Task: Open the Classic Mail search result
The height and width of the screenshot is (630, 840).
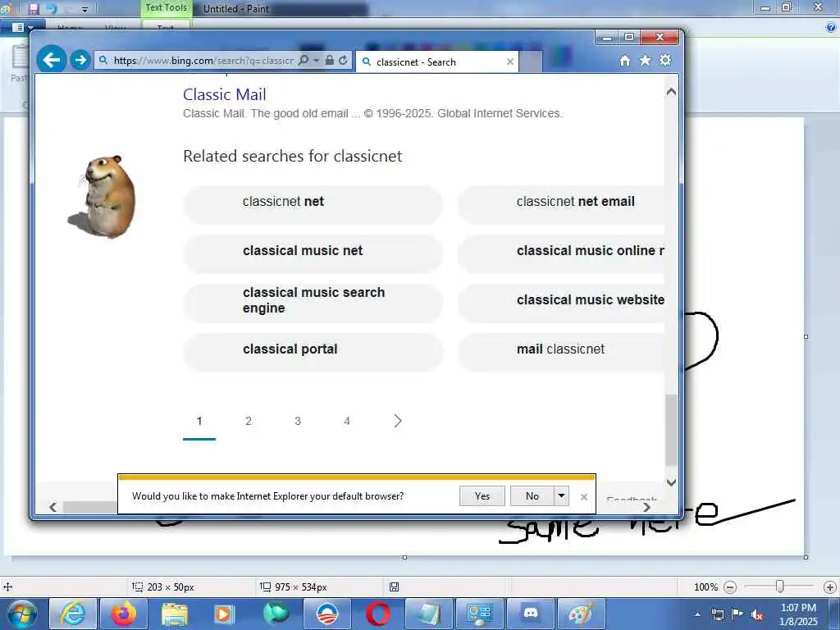Action: coord(225,94)
